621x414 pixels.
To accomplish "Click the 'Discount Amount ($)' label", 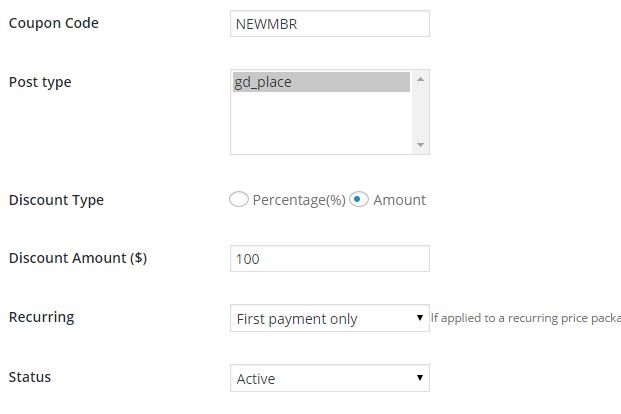I will click(x=77, y=259).
